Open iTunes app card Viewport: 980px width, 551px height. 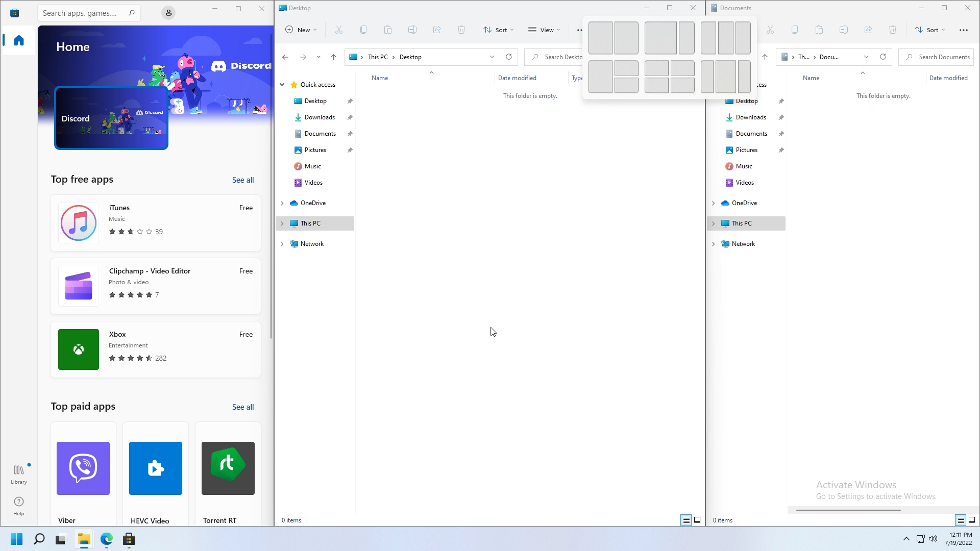[156, 223]
